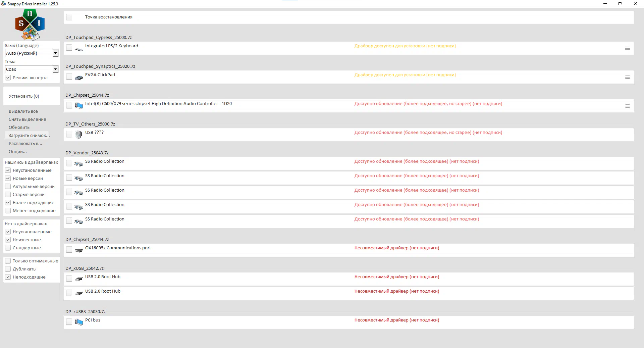Tick checkbox for Intel C600/X79 audio controller
The width and height of the screenshot is (644, 348).
coord(69,105)
